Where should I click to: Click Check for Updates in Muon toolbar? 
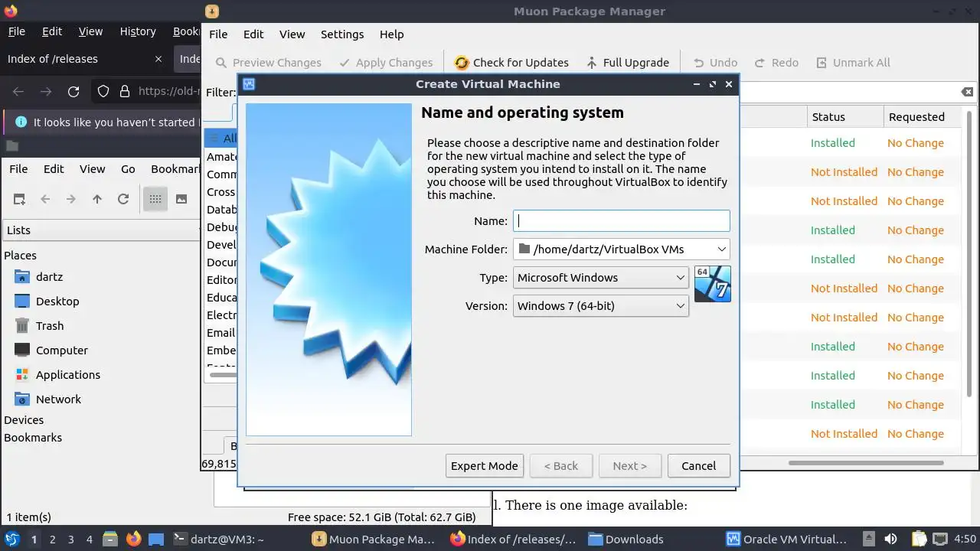(511, 63)
